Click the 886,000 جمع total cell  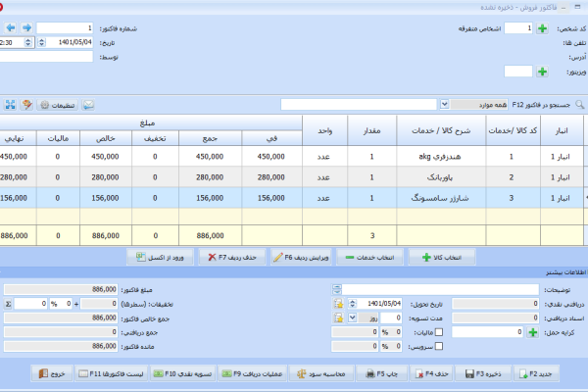(210, 235)
